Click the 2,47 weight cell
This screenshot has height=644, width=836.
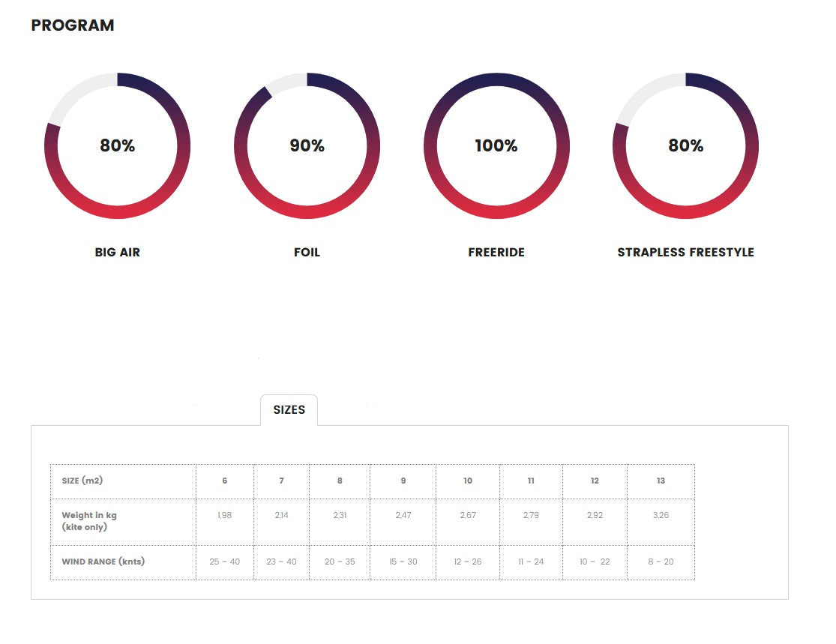coord(403,516)
